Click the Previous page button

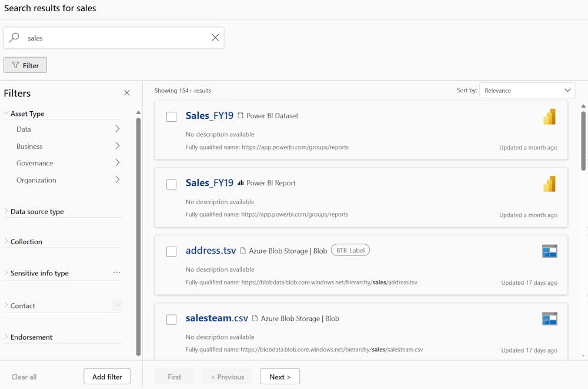[x=227, y=377]
